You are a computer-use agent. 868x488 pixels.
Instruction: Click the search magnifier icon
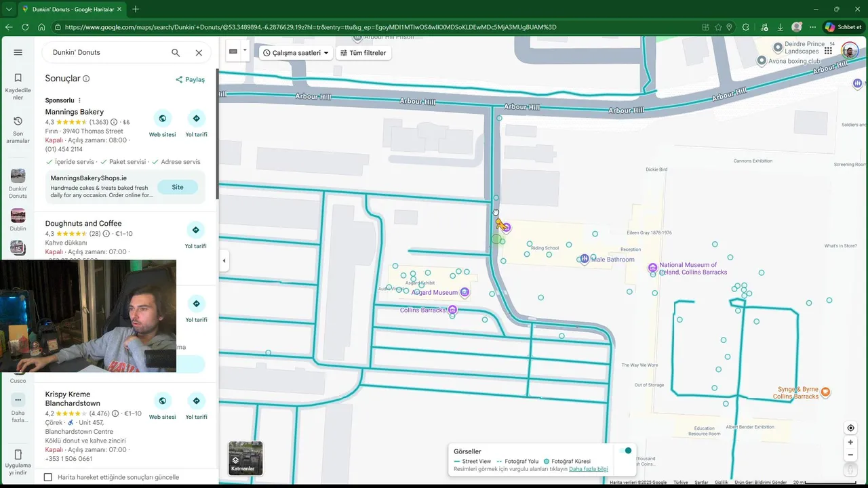click(x=176, y=52)
